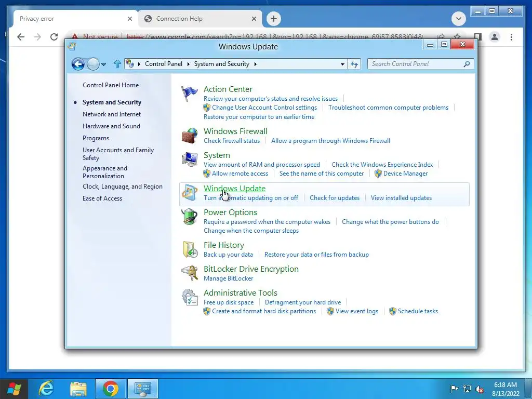Go back with the Control Panel back arrow
The width and height of the screenshot is (532, 399).
click(x=78, y=64)
